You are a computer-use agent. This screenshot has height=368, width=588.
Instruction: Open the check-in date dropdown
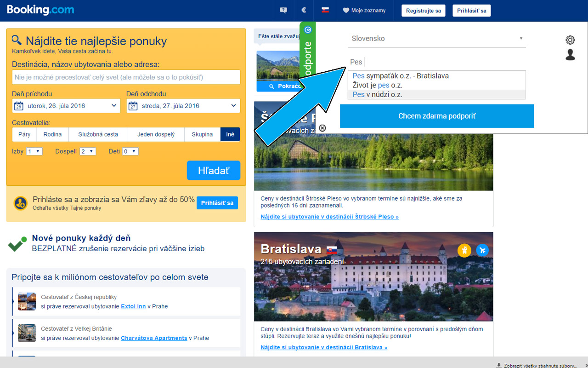(67, 106)
